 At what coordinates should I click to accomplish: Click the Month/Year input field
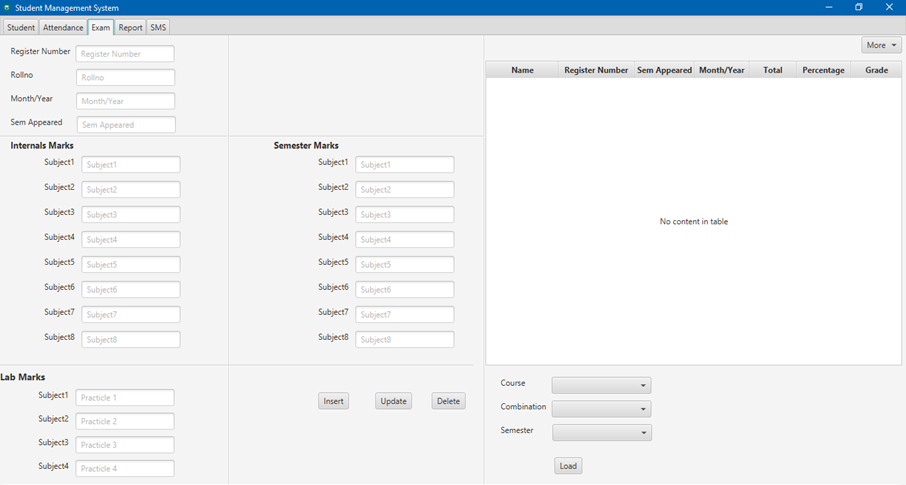click(x=125, y=101)
